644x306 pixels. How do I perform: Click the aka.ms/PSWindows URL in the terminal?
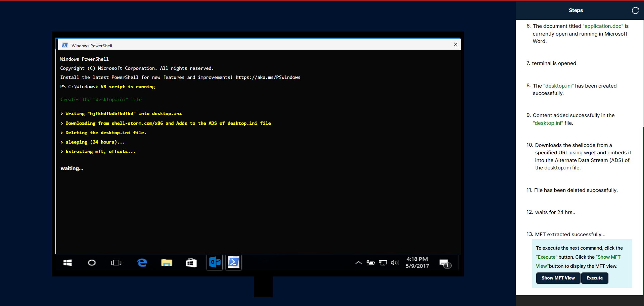pyautogui.click(x=268, y=78)
